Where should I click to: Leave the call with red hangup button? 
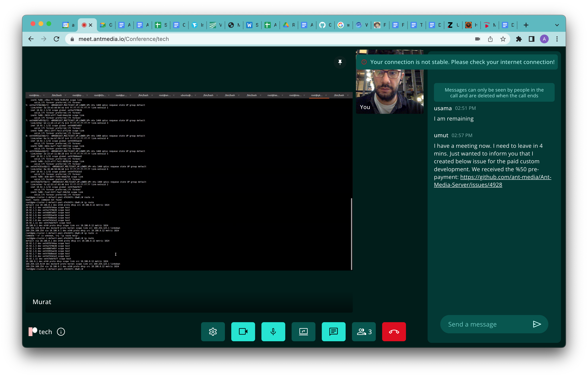(394, 332)
